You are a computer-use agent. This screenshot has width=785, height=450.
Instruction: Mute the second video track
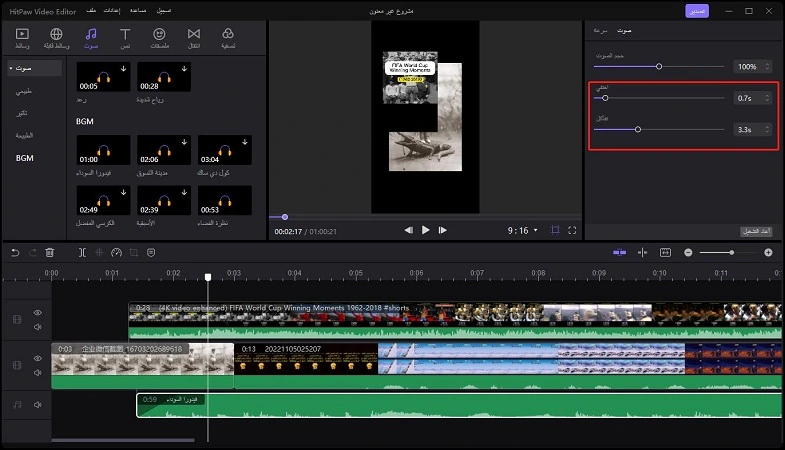click(38, 372)
